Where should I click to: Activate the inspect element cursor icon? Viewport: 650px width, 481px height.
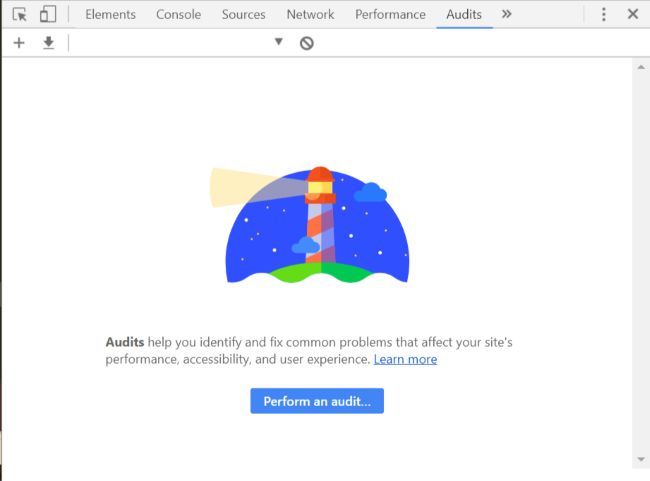pos(19,15)
